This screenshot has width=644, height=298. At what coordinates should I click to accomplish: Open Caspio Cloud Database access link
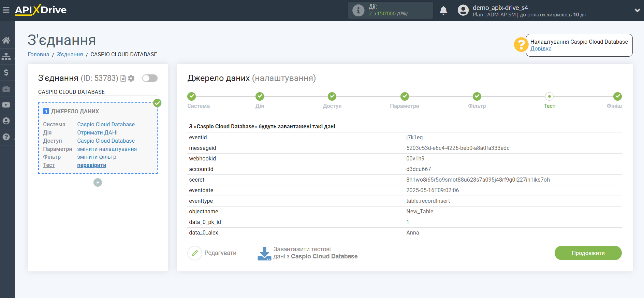point(106,141)
